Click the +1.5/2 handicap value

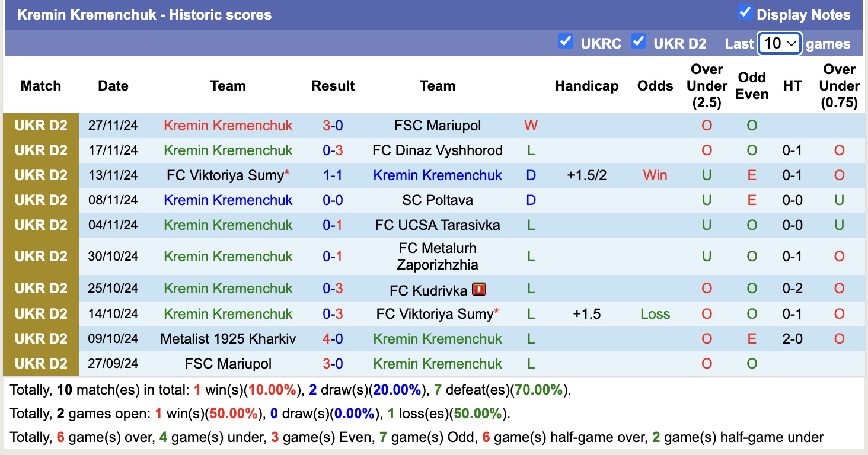[x=586, y=175]
